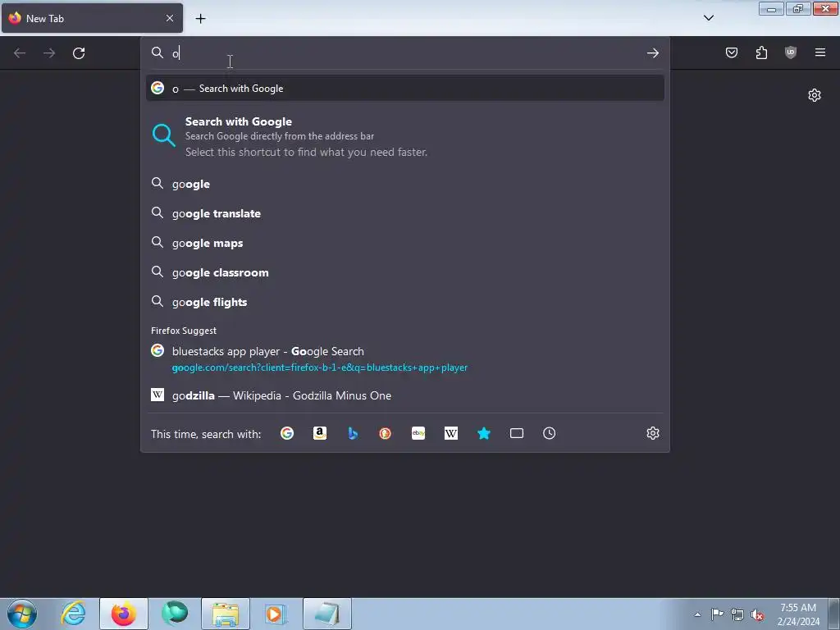Open godzilla Wikipedia suggestion

(x=405, y=395)
